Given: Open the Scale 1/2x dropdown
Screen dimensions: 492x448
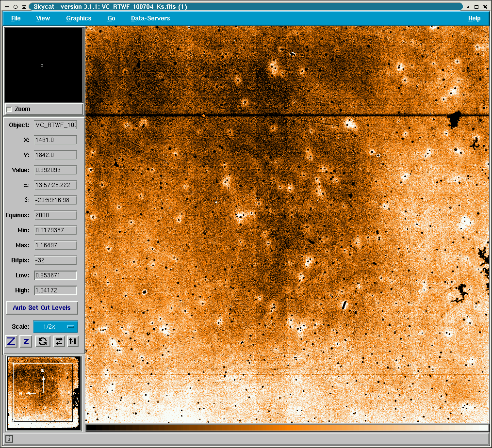Looking at the screenshot, I should click(55, 327).
